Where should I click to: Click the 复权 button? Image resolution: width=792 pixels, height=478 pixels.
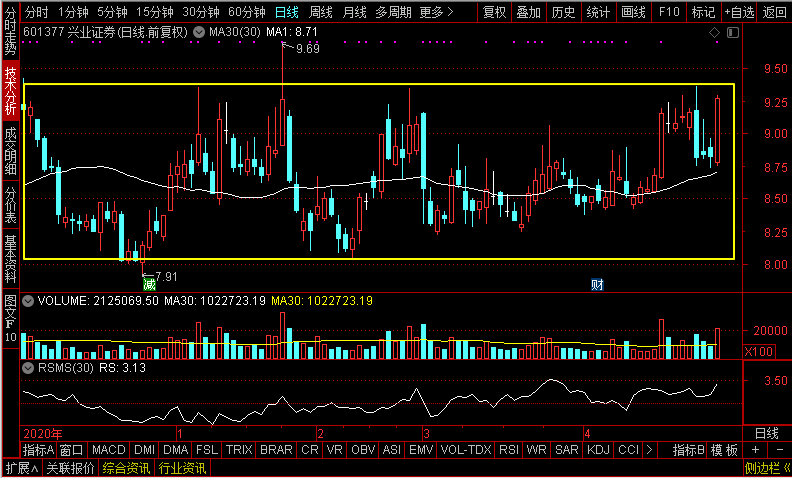tap(494, 12)
